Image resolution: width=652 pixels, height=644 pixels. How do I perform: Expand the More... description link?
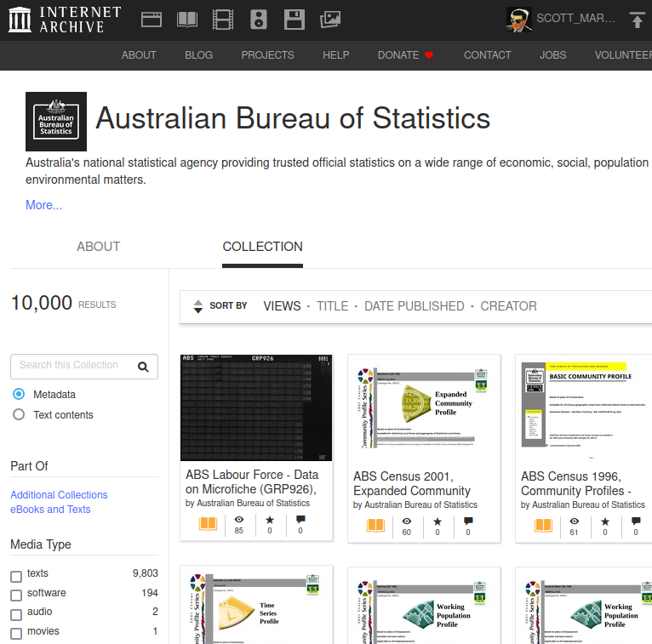pyautogui.click(x=43, y=205)
